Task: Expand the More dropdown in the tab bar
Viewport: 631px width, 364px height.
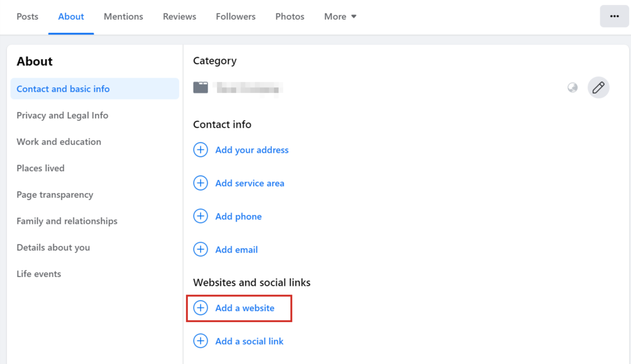Action: (340, 17)
